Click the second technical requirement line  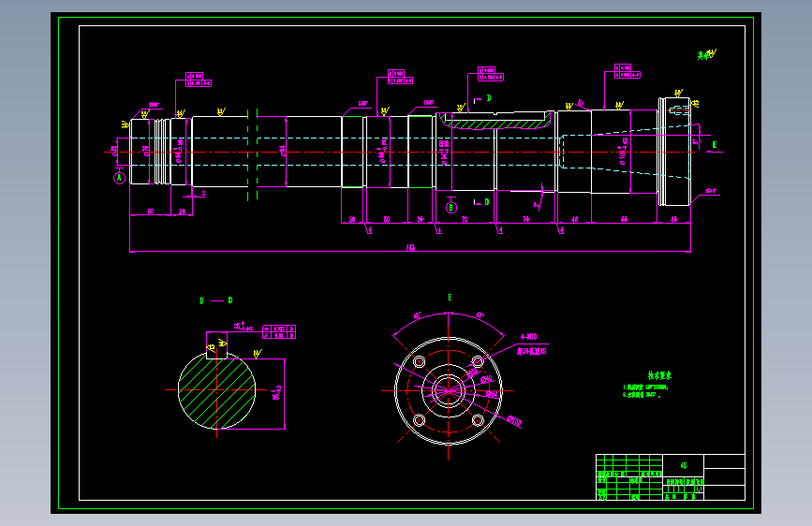click(x=642, y=395)
